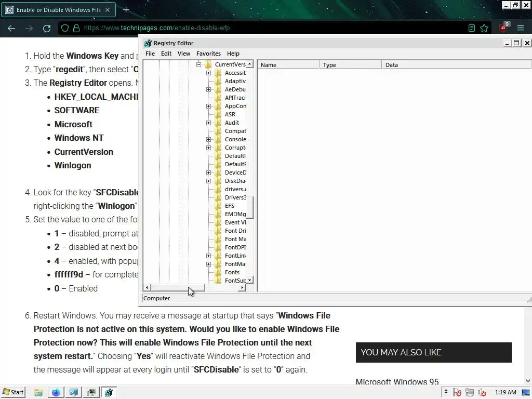Select the Fonts folder icon

coord(218,272)
